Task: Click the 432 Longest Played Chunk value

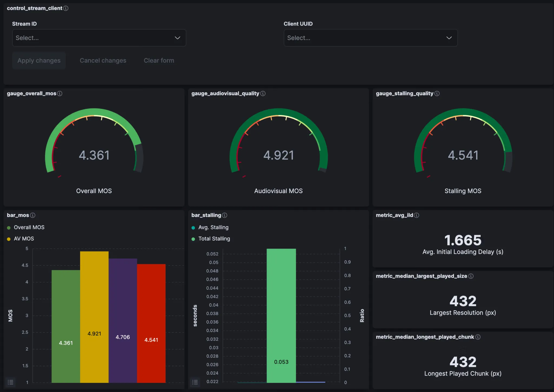Action: click(463, 362)
